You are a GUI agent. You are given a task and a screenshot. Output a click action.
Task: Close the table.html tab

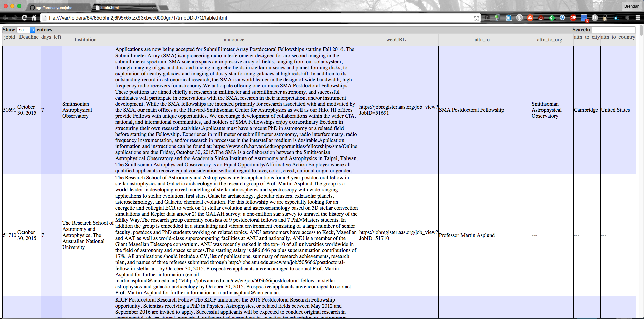click(x=153, y=8)
